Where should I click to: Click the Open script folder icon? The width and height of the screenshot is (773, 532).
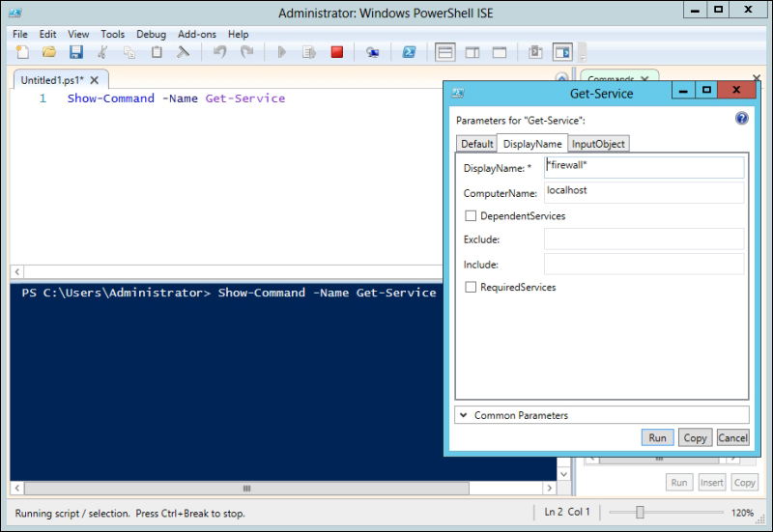coord(49,52)
